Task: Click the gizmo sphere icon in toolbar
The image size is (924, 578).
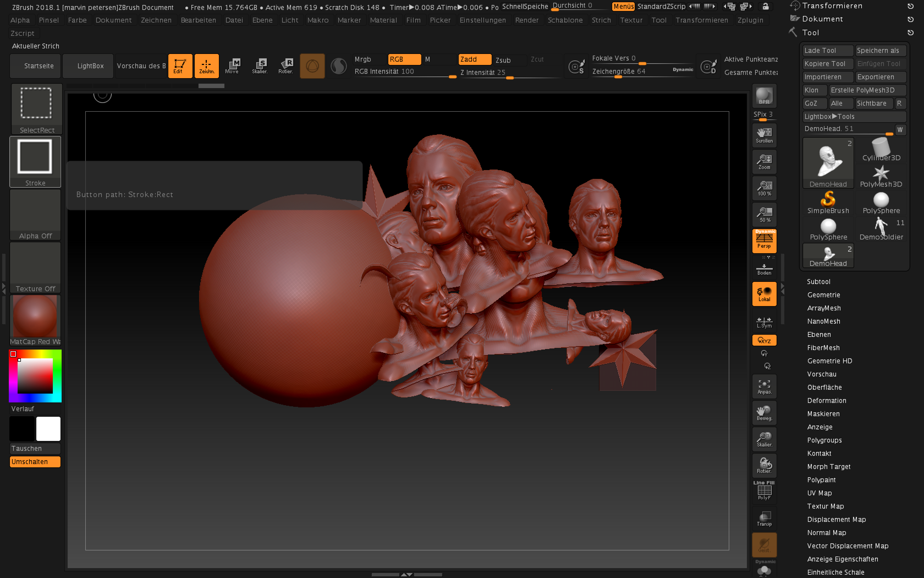Action: coord(312,66)
